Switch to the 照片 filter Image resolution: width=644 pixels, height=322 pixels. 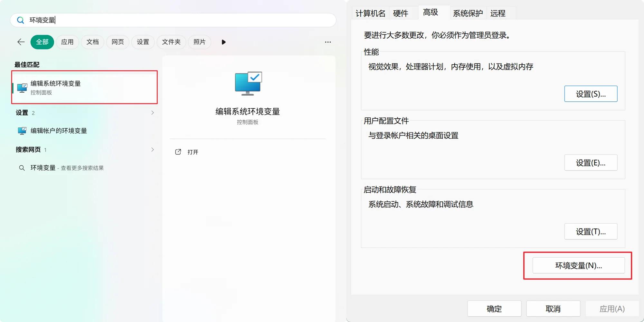(x=199, y=42)
